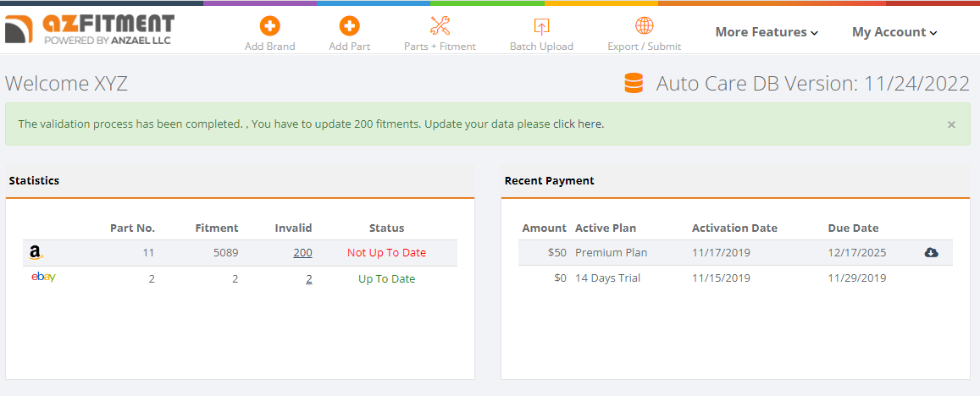
Task: Select the Premium Plan payment row
Action: click(735, 252)
